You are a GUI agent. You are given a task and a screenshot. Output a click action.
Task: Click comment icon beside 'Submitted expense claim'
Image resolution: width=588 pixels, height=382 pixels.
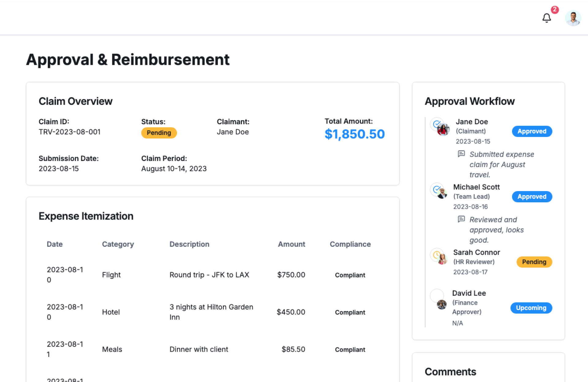[461, 154]
